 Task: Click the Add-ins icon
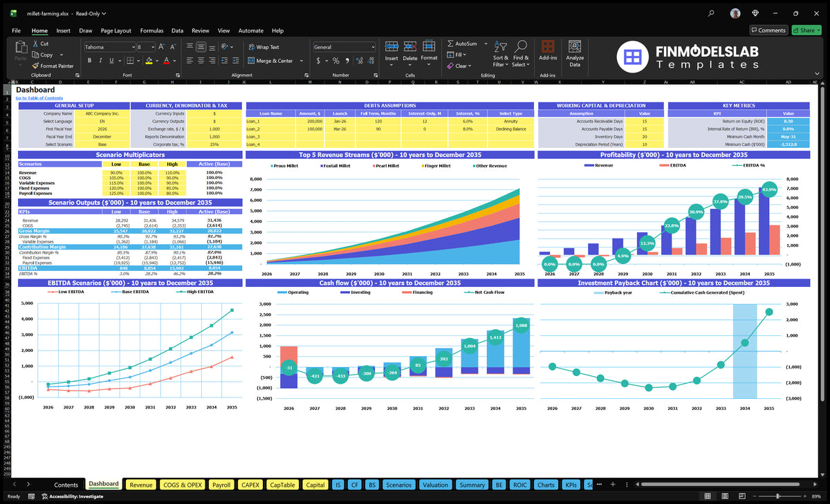(548, 46)
